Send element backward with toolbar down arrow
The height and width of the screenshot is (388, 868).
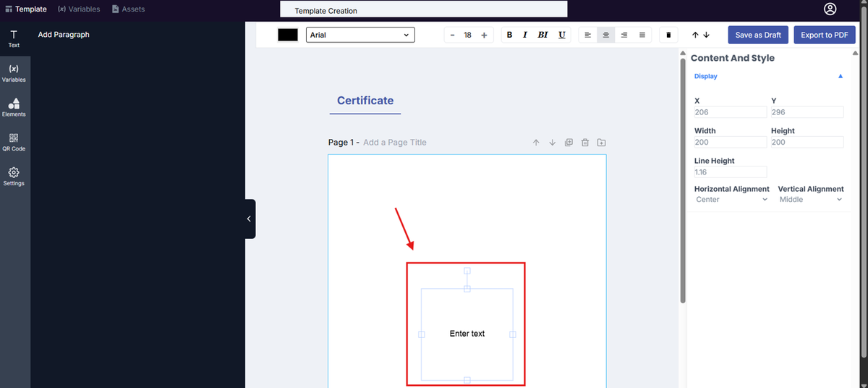click(706, 35)
